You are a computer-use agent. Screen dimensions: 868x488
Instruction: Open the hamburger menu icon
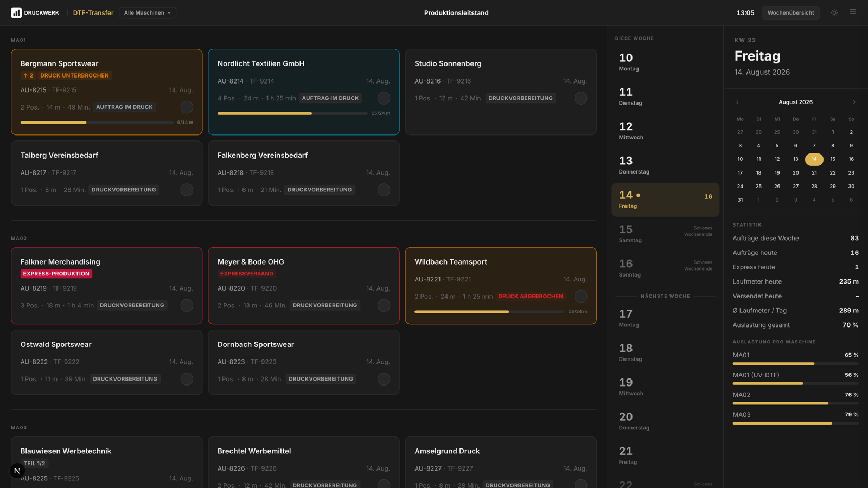(853, 12)
